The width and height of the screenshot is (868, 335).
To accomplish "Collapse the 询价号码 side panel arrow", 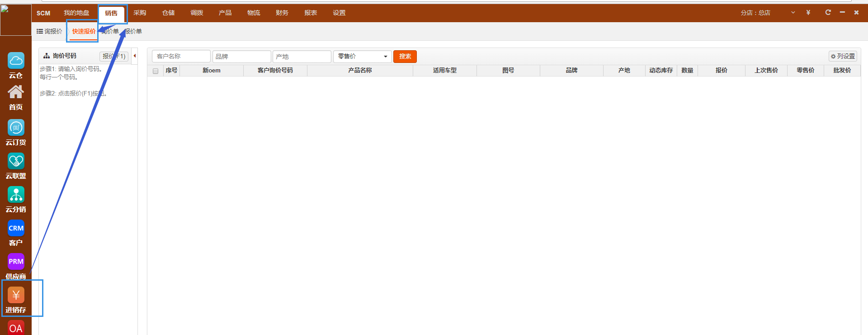I will (x=135, y=56).
